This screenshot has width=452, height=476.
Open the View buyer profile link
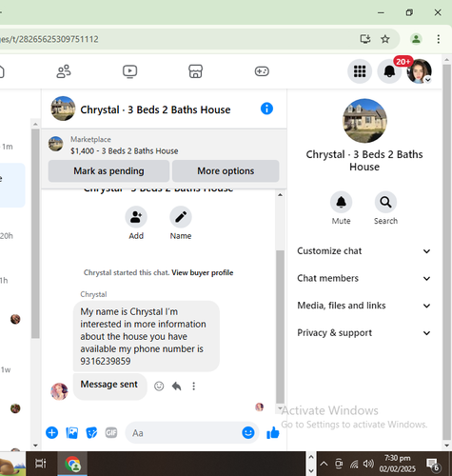tap(203, 272)
